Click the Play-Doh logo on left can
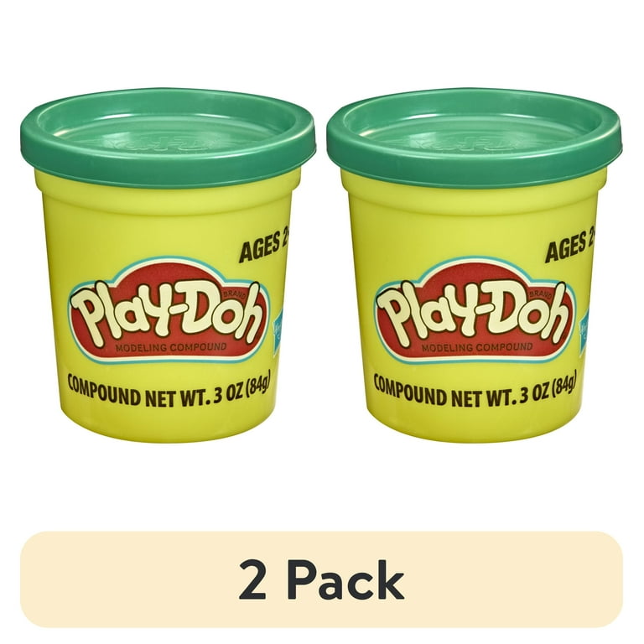The width and height of the screenshot is (644, 644). click(170, 311)
